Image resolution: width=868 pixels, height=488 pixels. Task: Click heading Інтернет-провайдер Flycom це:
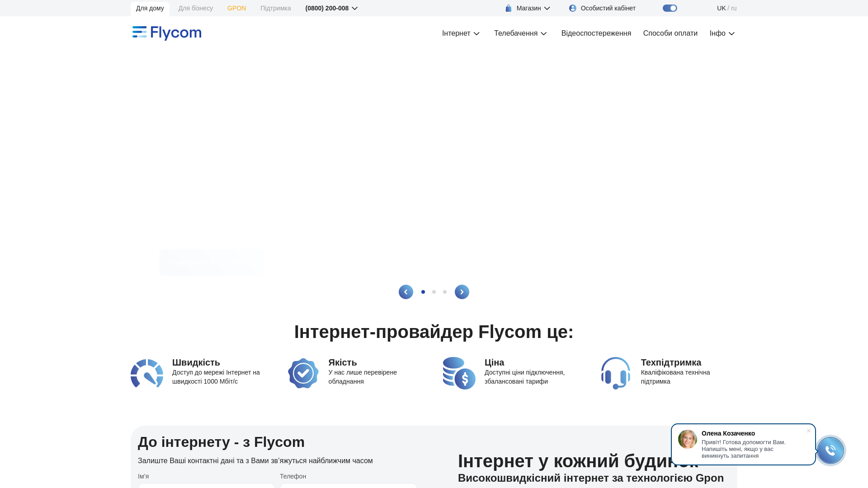click(x=434, y=332)
